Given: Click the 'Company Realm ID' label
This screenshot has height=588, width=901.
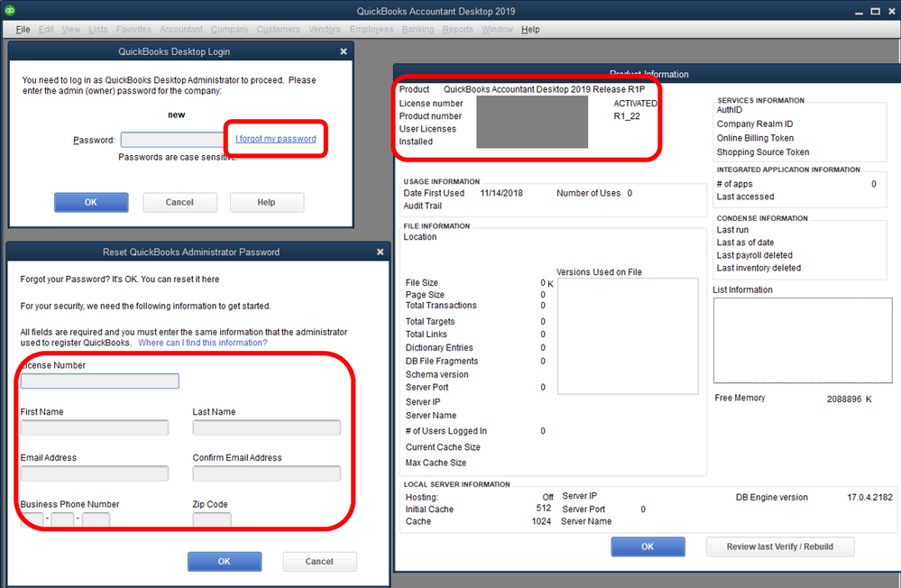Looking at the screenshot, I should click(755, 124).
